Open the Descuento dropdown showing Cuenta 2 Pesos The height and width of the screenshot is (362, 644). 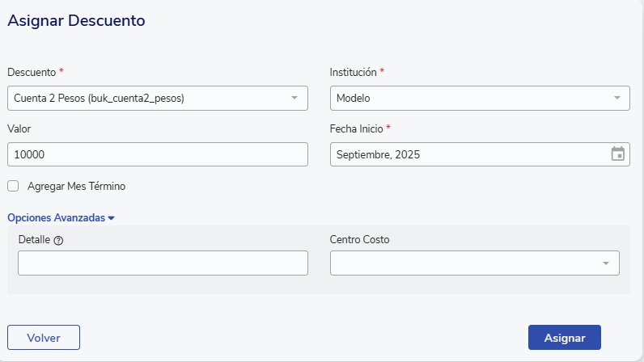(150, 99)
